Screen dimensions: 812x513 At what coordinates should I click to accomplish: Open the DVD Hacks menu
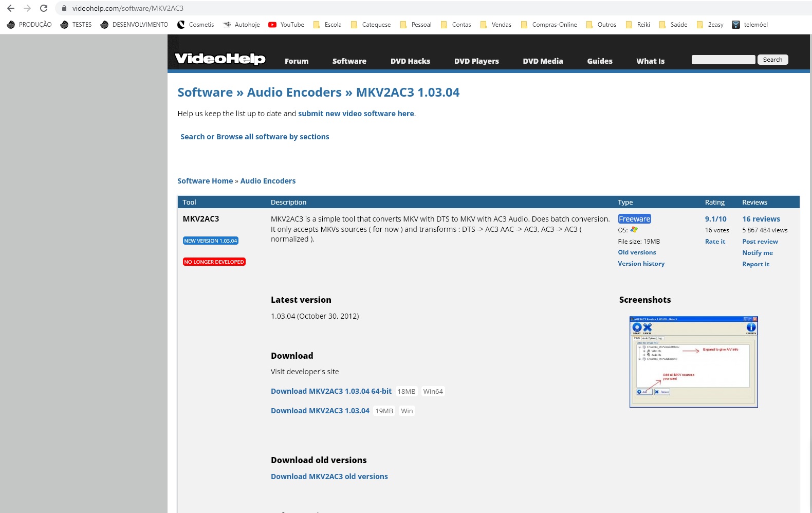pos(410,61)
